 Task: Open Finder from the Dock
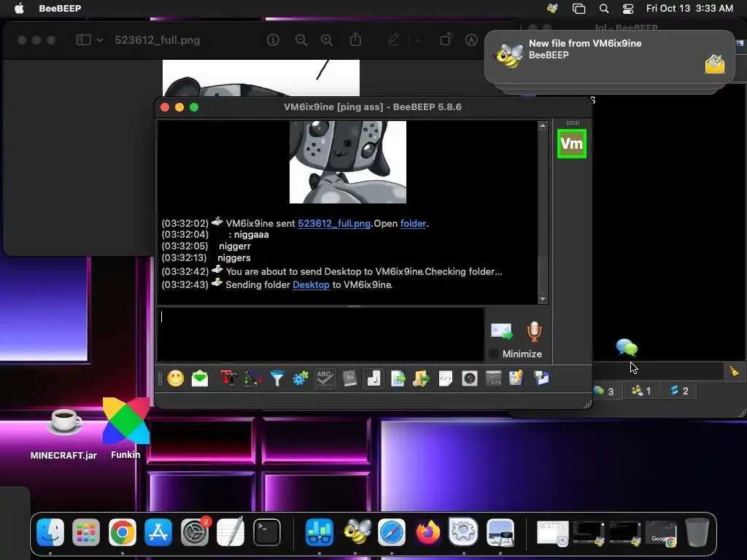pyautogui.click(x=50, y=532)
